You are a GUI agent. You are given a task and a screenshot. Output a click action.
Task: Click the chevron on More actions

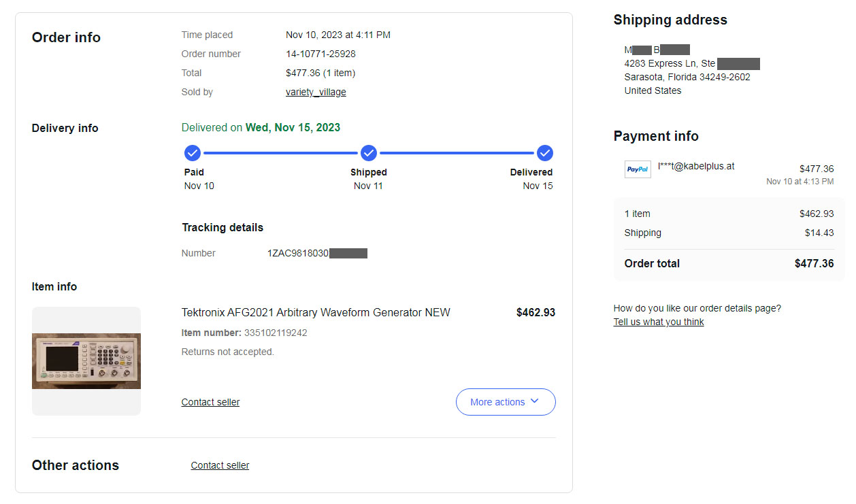point(534,401)
